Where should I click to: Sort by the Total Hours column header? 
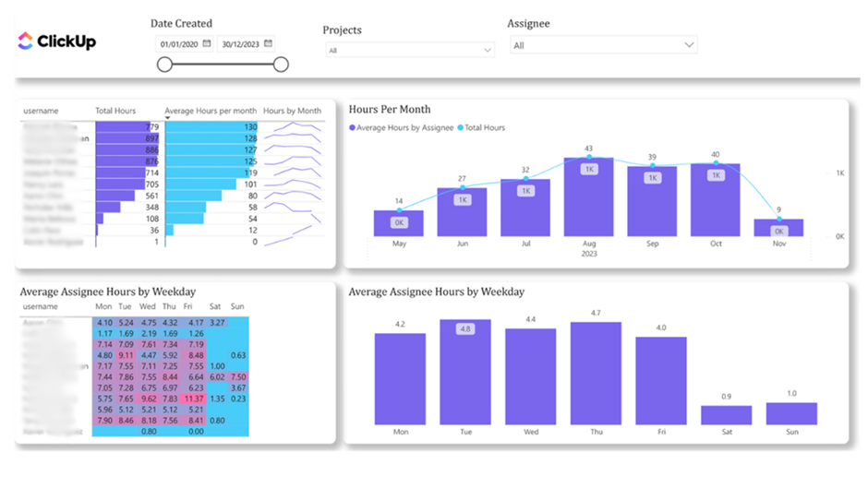[x=115, y=111]
